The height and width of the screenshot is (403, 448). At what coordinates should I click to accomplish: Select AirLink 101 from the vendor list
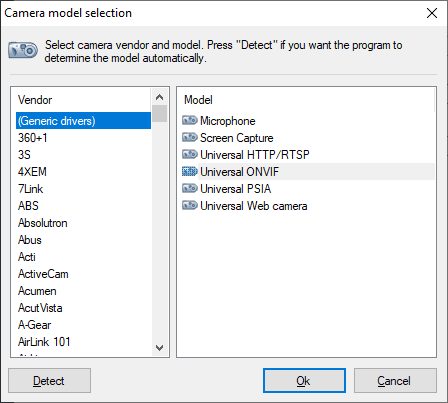point(83,342)
